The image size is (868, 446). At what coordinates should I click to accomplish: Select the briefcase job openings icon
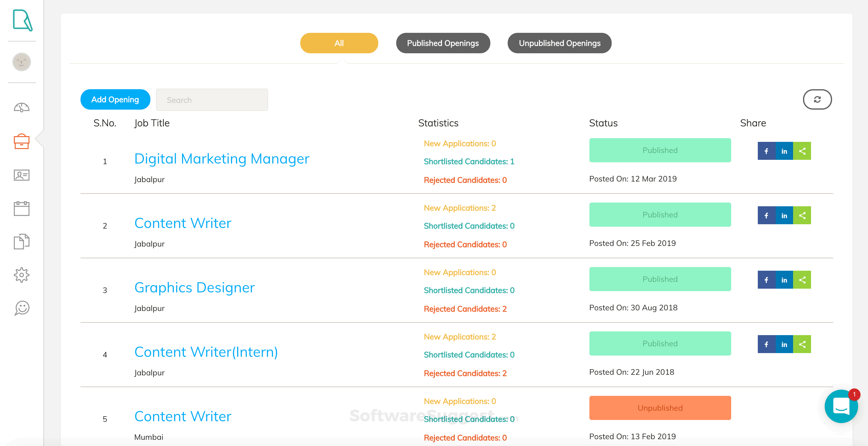pos(21,142)
